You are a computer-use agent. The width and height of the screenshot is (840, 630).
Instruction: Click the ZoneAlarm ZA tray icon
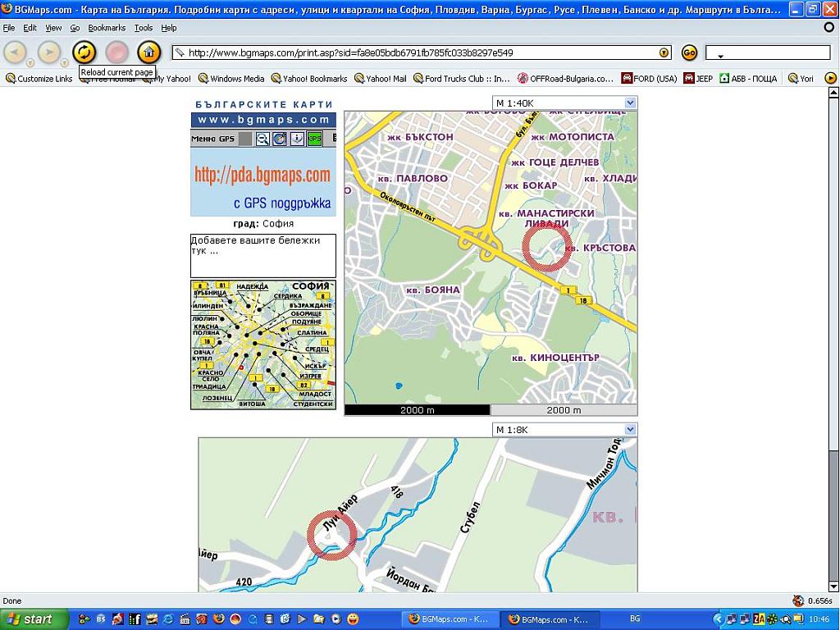pyautogui.click(x=759, y=619)
